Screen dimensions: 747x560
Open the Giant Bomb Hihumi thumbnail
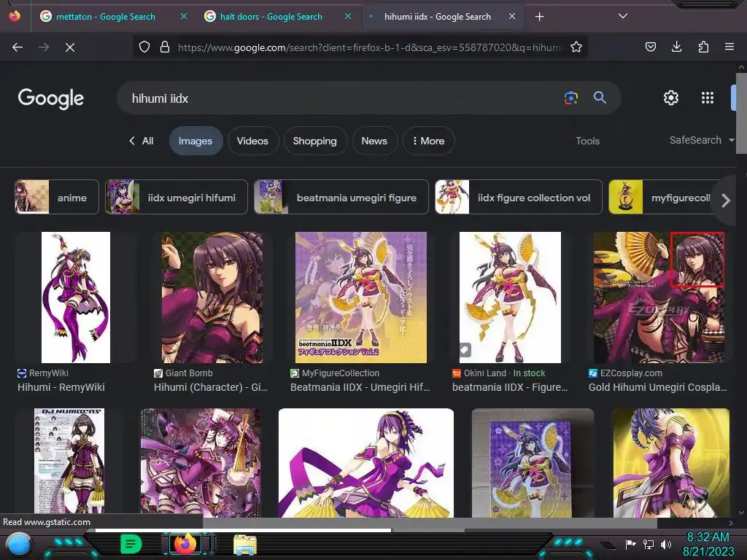(x=212, y=297)
